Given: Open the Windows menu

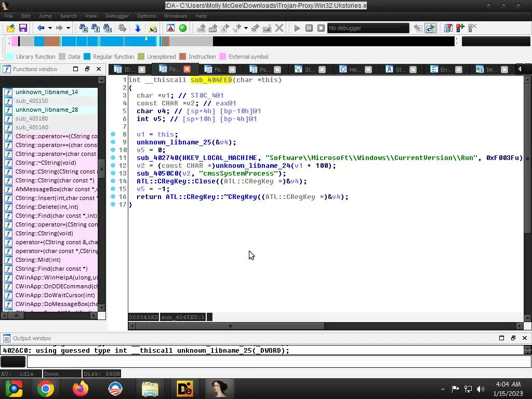Looking at the screenshot, I should [176, 16].
